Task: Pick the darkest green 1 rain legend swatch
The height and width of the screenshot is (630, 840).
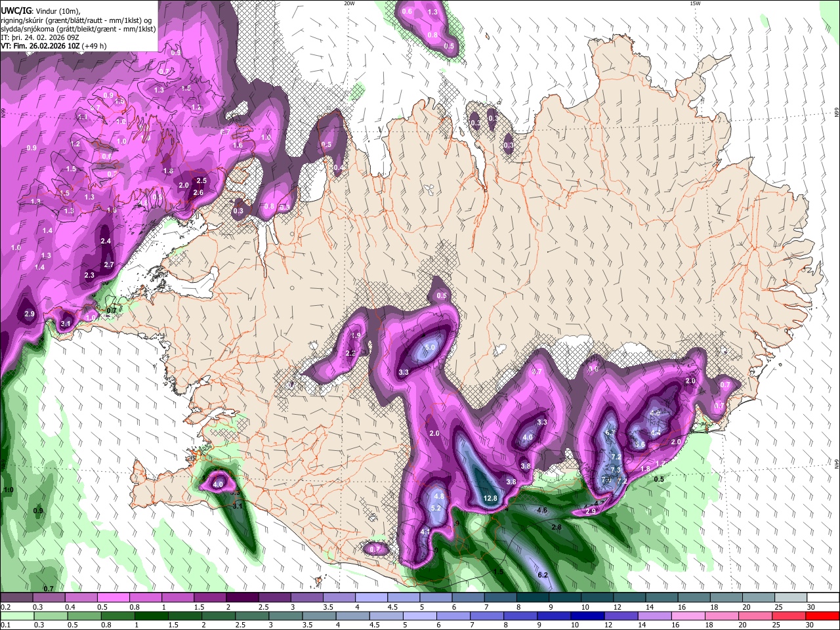Action: click(x=152, y=616)
